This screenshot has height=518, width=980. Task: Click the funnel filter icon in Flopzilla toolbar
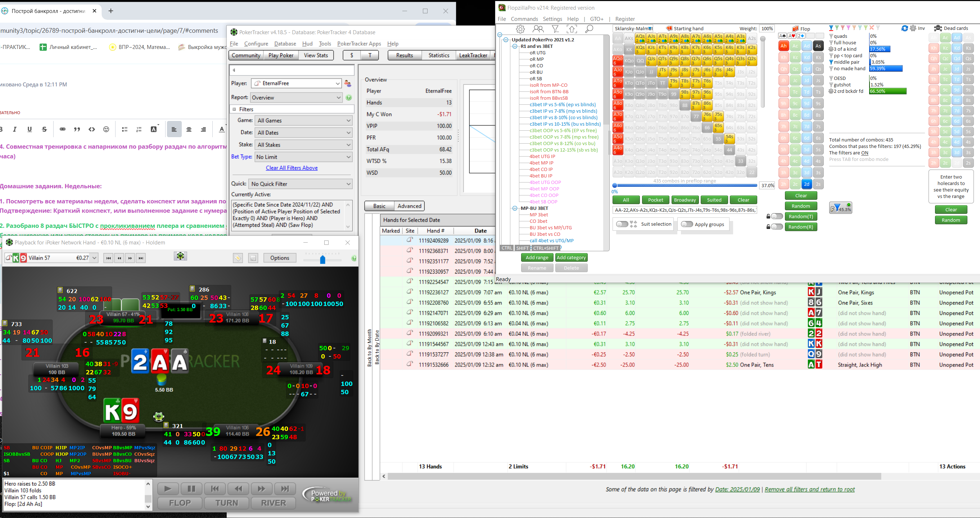555,29
